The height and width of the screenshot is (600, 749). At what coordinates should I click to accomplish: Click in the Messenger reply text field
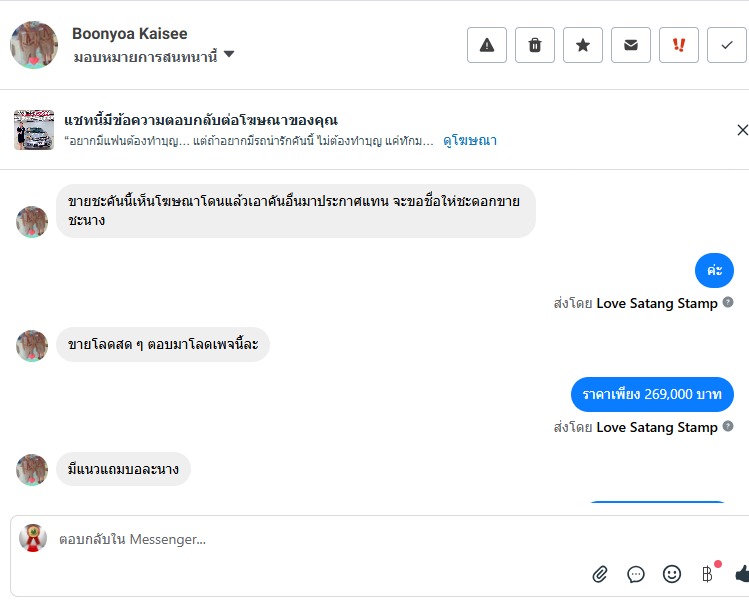[300, 539]
